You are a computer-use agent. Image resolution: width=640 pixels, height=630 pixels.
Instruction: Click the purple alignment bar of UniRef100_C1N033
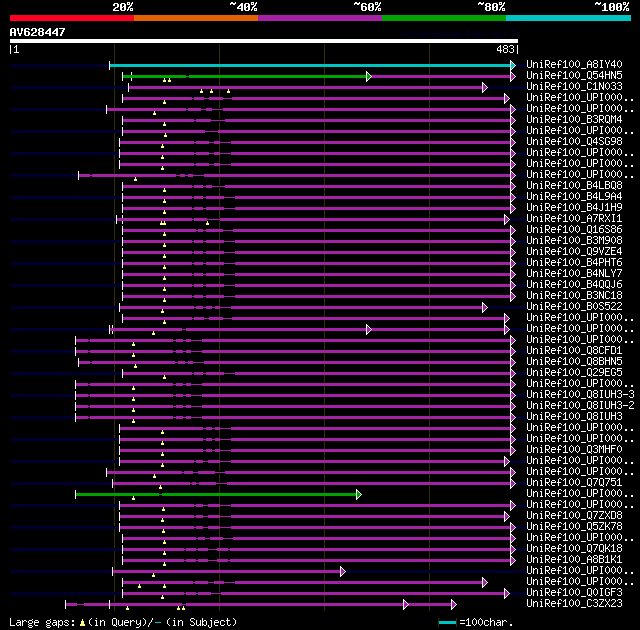click(x=305, y=87)
